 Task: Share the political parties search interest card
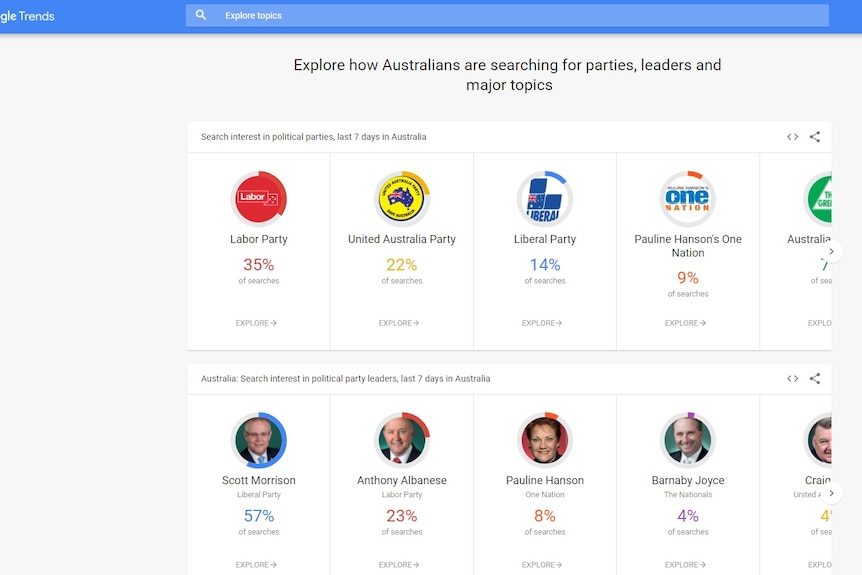pos(815,137)
